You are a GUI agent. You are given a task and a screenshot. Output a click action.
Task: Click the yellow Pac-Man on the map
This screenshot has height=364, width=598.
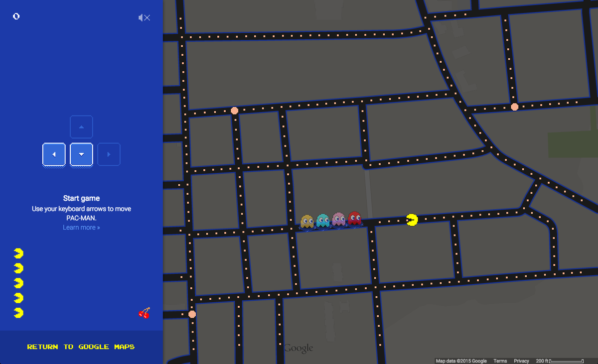pos(412,220)
